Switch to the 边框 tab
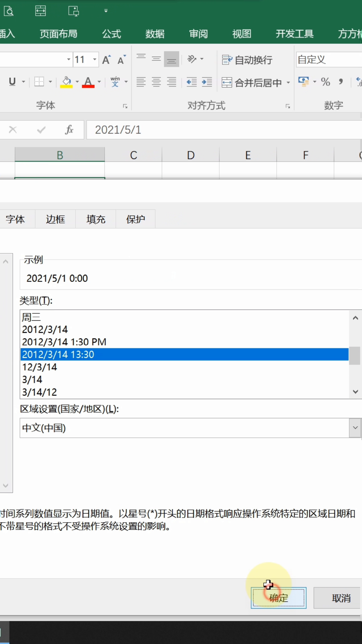 [55, 219]
